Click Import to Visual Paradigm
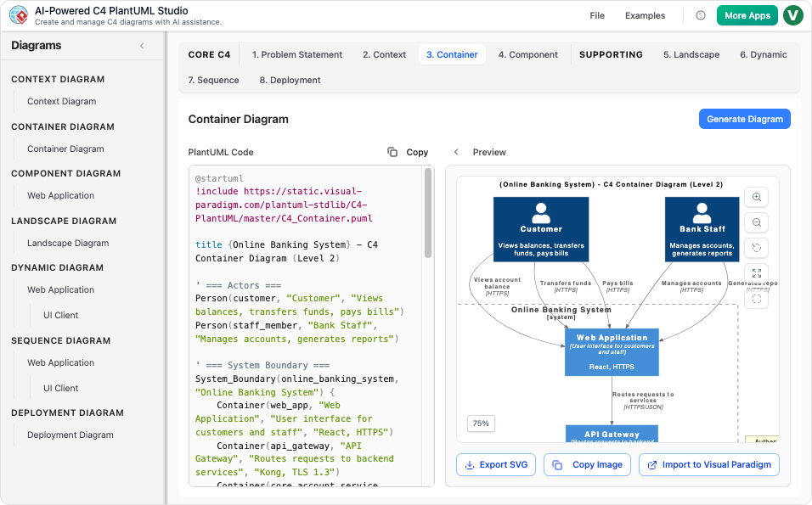Screen dimensions: 812x505 [708, 465]
